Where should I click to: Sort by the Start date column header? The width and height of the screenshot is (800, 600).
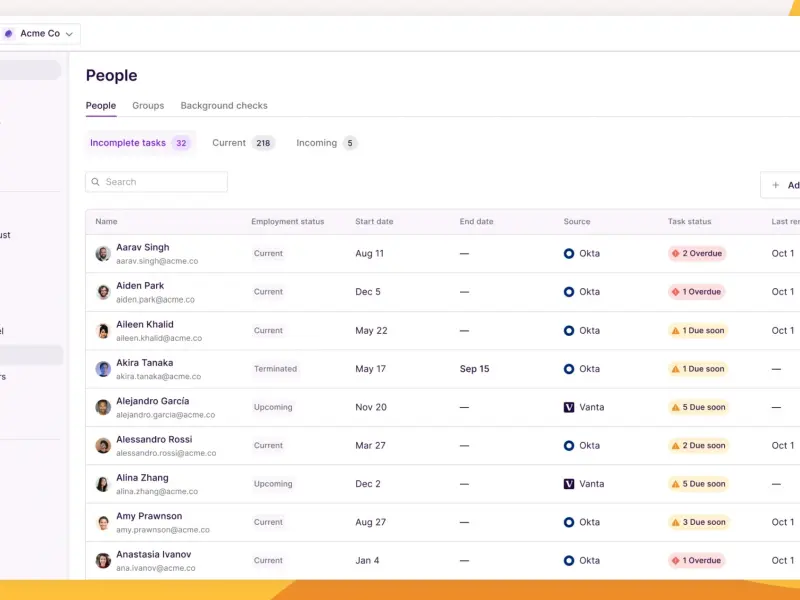(374, 222)
